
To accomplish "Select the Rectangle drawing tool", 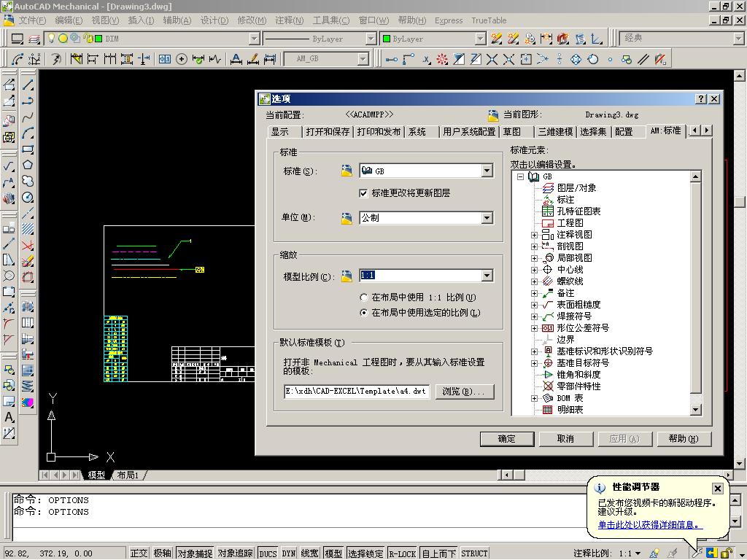I will pyautogui.click(x=28, y=149).
